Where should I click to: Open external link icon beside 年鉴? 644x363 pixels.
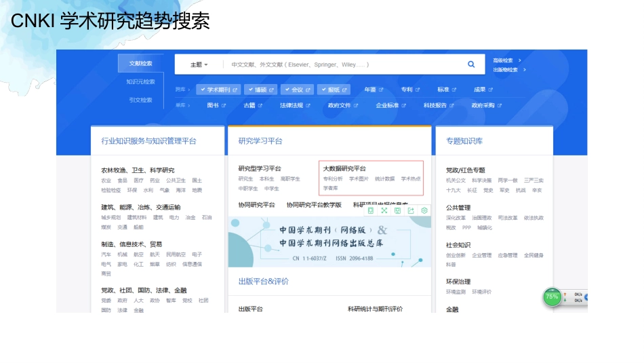[381, 90]
